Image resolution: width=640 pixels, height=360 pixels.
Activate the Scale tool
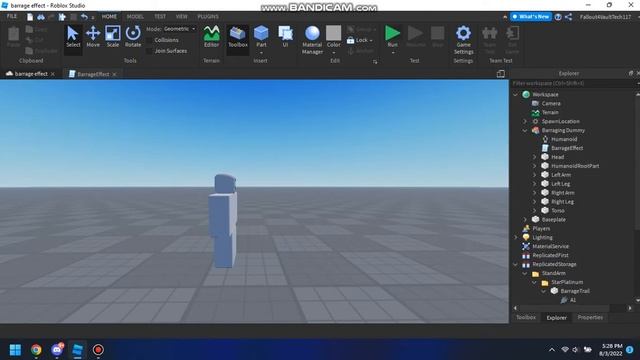pyautogui.click(x=113, y=37)
